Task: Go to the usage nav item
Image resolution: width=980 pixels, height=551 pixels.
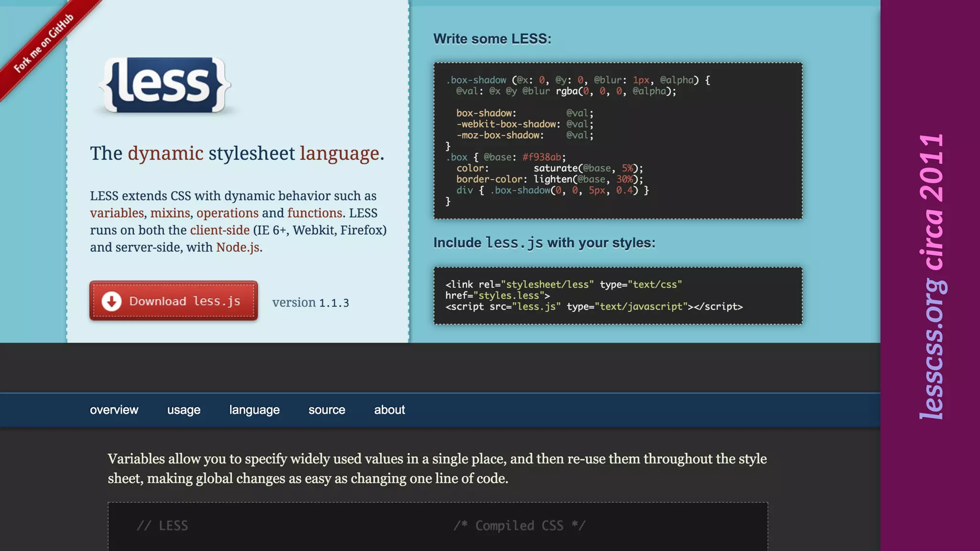Action: [184, 410]
